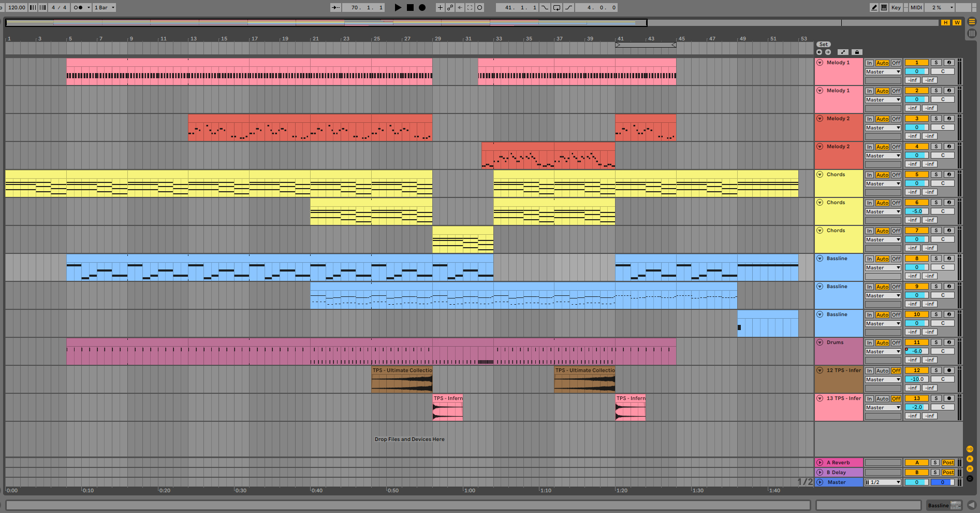Arm Drums track 11 for recording

[x=949, y=343]
